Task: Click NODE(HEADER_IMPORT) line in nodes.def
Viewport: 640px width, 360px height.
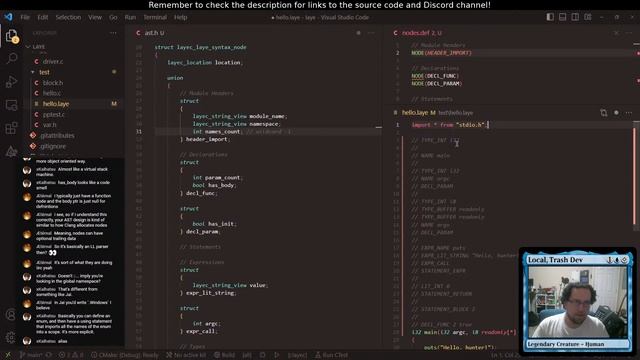Action: (x=442, y=53)
